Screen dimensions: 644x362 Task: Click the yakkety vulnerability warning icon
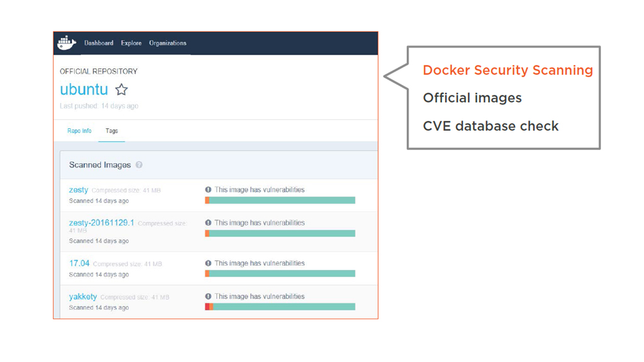208,297
